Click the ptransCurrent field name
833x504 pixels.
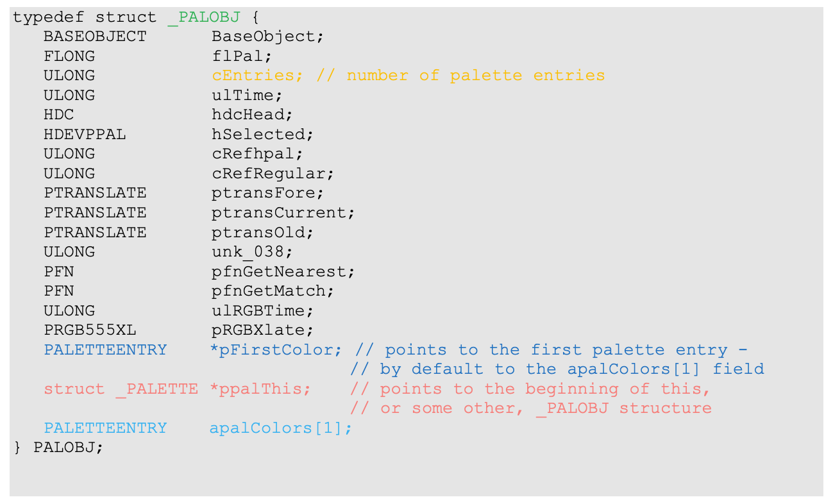point(283,213)
